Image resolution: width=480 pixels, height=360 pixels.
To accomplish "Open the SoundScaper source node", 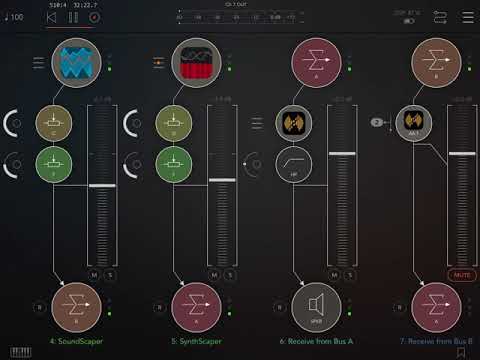I will (76, 63).
